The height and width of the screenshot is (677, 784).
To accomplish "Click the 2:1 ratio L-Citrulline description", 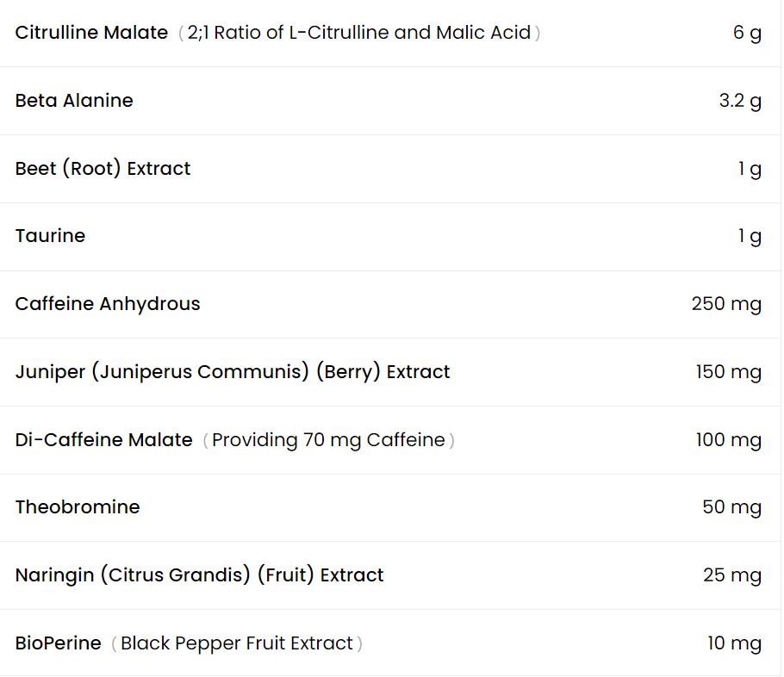I will (359, 33).
